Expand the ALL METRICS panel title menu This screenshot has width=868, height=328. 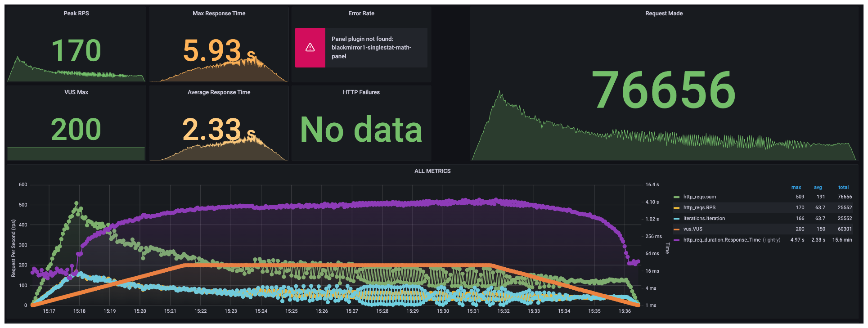432,171
